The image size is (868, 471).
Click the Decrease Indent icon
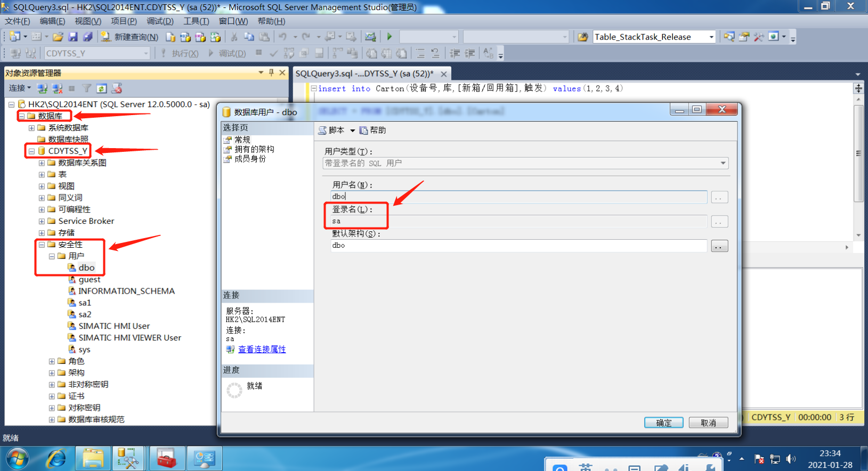tap(455, 53)
